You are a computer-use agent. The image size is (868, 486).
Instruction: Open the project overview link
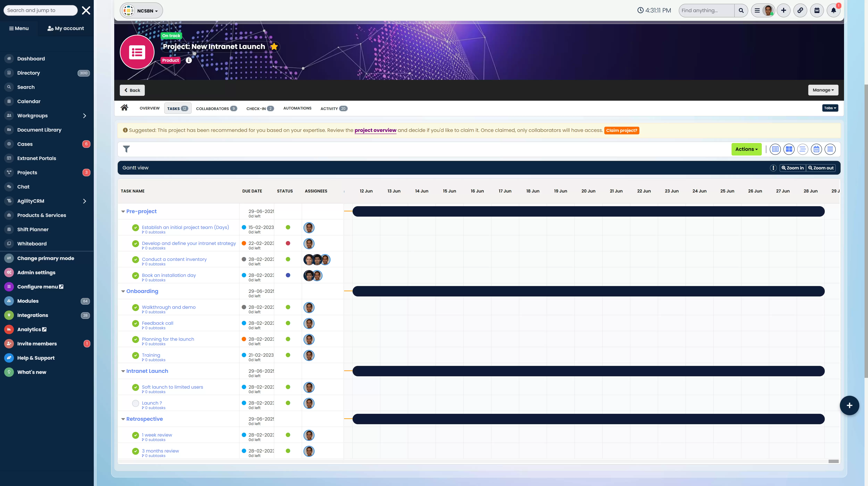coord(375,130)
